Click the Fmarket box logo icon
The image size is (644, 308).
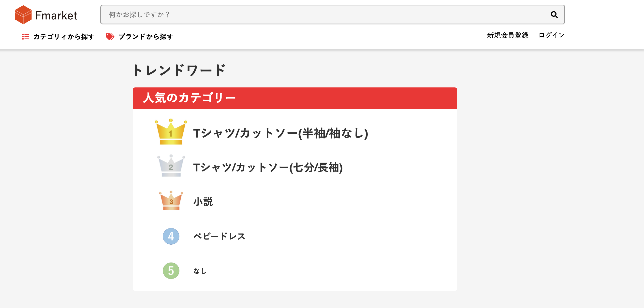pyautogui.click(x=23, y=15)
